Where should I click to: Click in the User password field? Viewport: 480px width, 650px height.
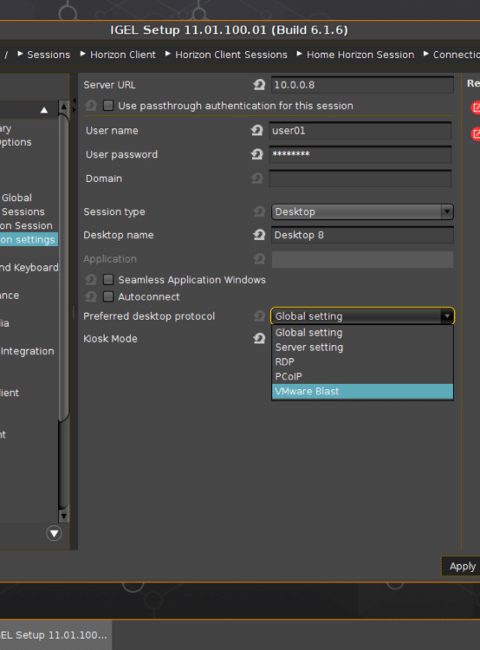360,155
